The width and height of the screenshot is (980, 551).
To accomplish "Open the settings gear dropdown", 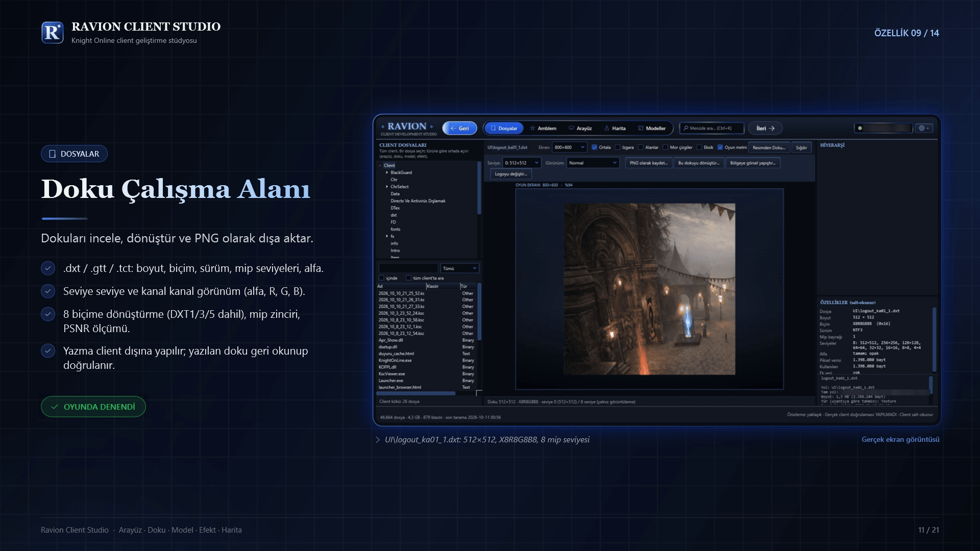I will tap(924, 129).
